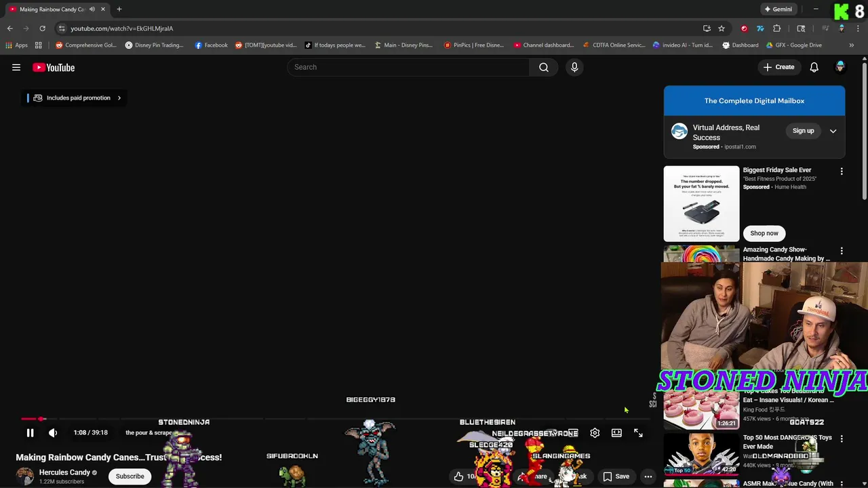
Task: Open the tab groups grid icon
Action: tap(39, 45)
